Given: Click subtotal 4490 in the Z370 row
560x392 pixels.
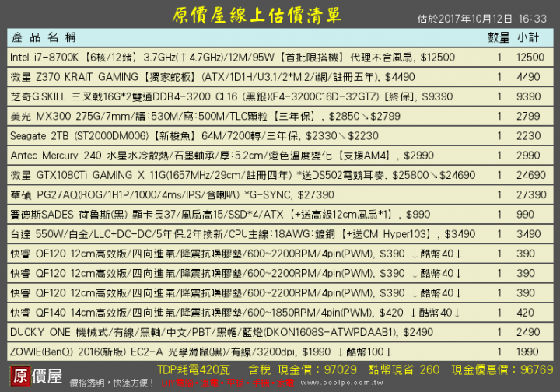Looking at the screenshot, I should point(528,77).
